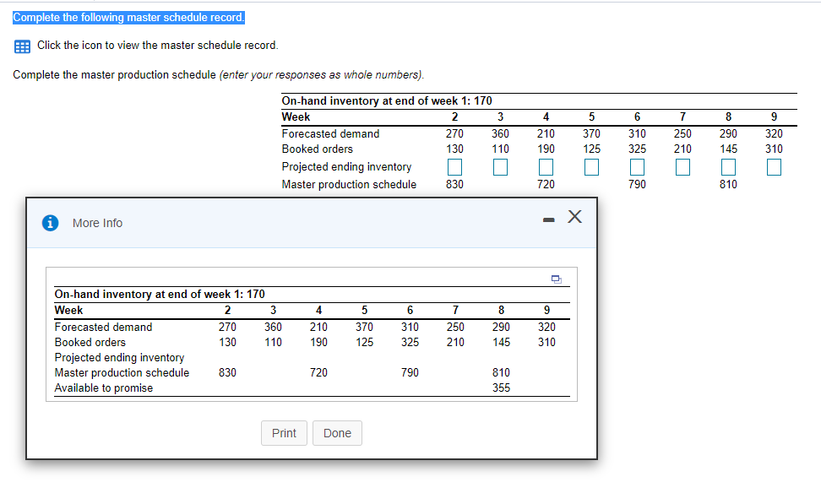Close the More Info dialog with X

(x=574, y=217)
